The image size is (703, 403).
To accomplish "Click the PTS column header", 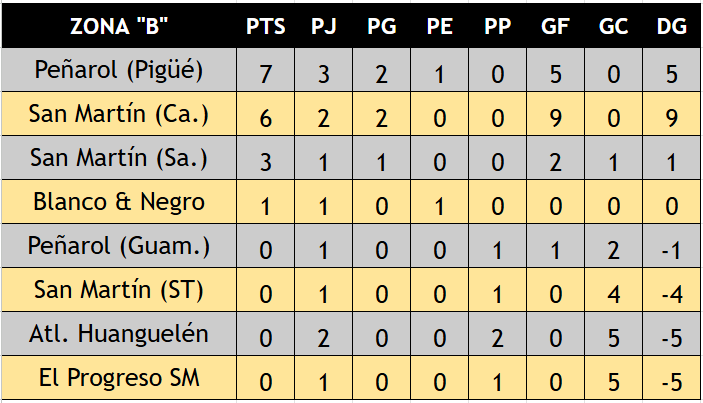I will 265,26.
